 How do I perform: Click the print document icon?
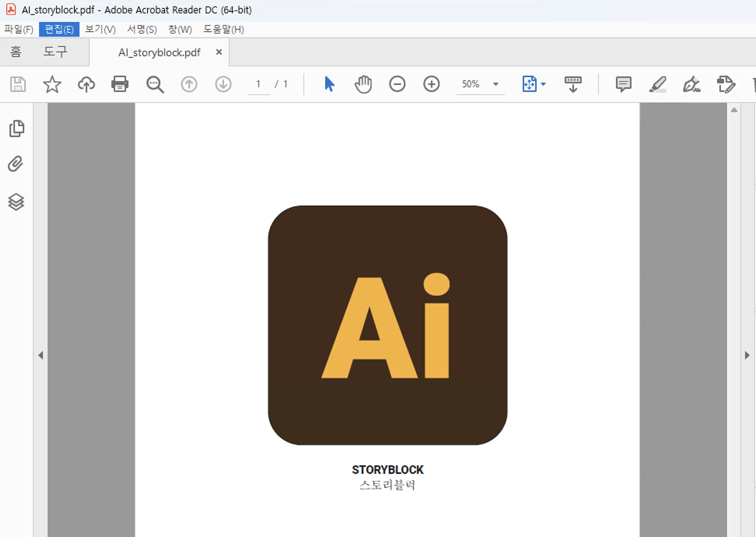[x=120, y=84]
